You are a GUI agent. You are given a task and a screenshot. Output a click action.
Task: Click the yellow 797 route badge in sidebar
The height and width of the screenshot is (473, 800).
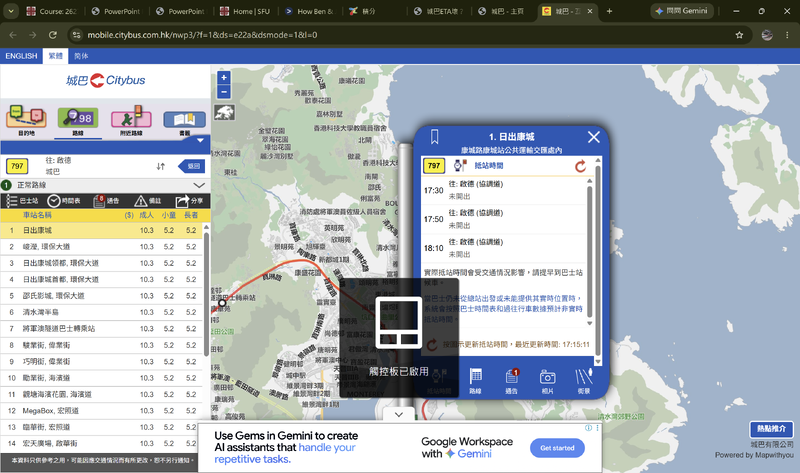tap(17, 166)
